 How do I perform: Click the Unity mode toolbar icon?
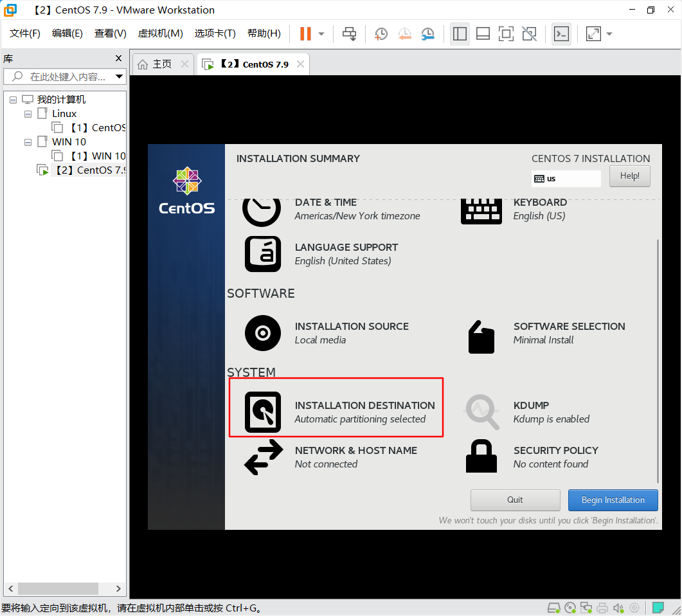click(x=529, y=33)
